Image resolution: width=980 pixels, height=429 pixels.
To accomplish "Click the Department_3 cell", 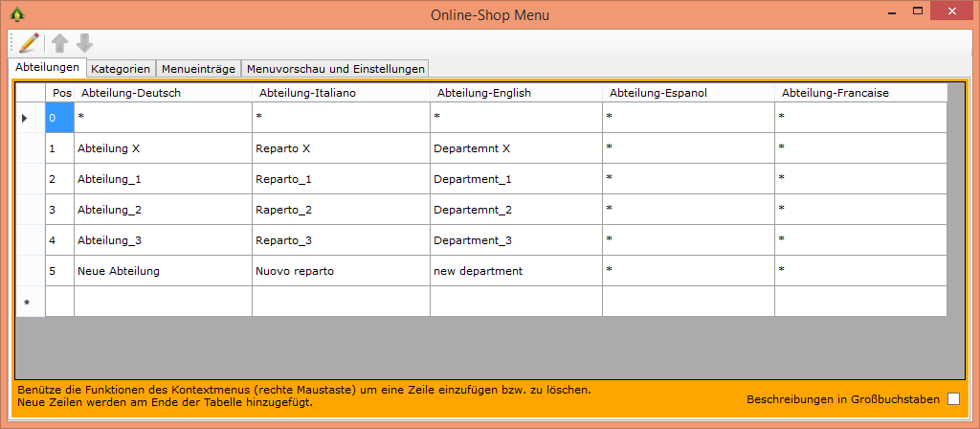I will tap(516, 240).
